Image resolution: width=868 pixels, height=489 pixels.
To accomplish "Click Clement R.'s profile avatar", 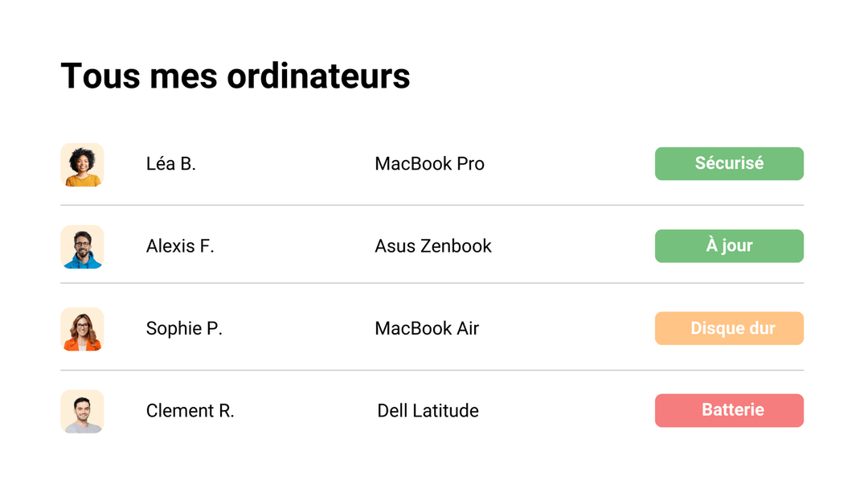I will pos(81,411).
